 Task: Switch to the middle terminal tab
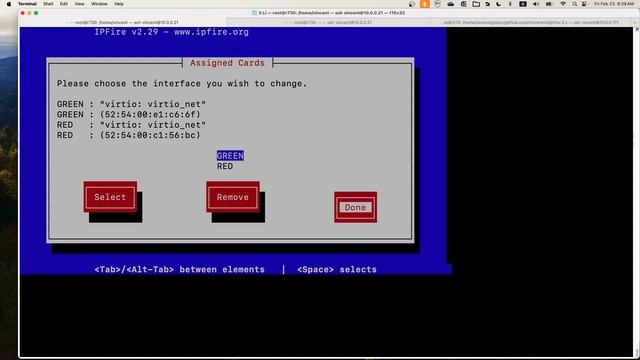(x=329, y=22)
